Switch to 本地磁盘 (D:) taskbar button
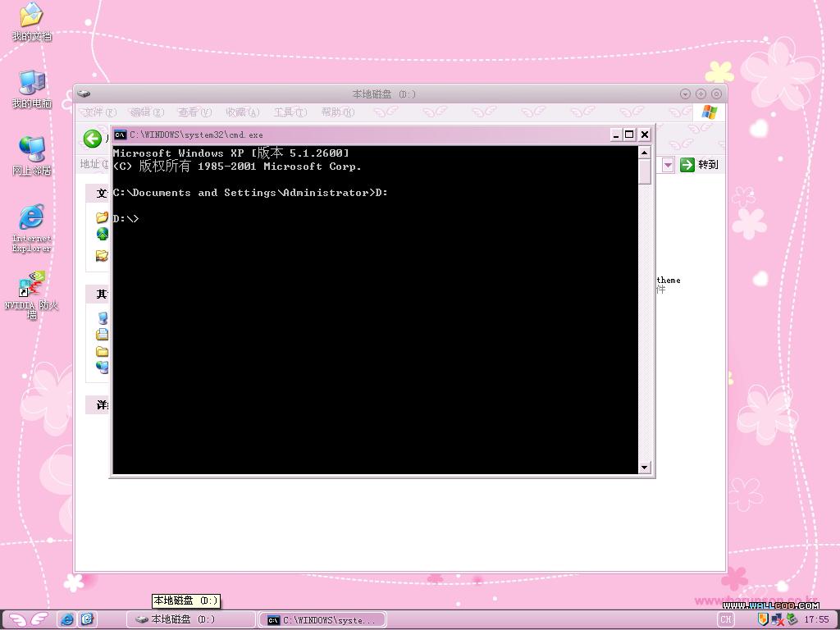The image size is (840, 630). point(189,619)
